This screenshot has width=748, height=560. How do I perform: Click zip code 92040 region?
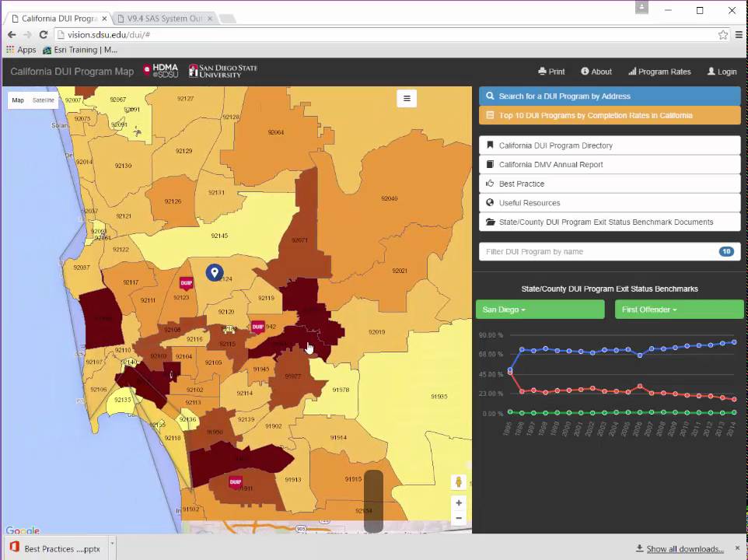(390, 198)
